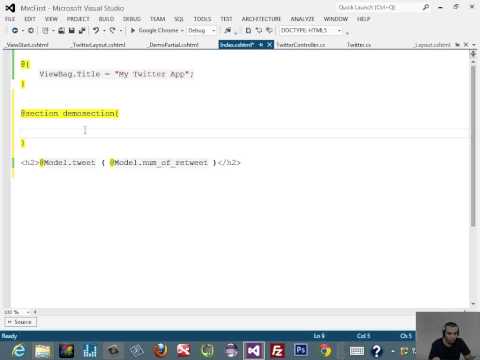The width and height of the screenshot is (480, 360).
Task: Click the Find in Files toolbar icon
Action: tap(228, 30)
